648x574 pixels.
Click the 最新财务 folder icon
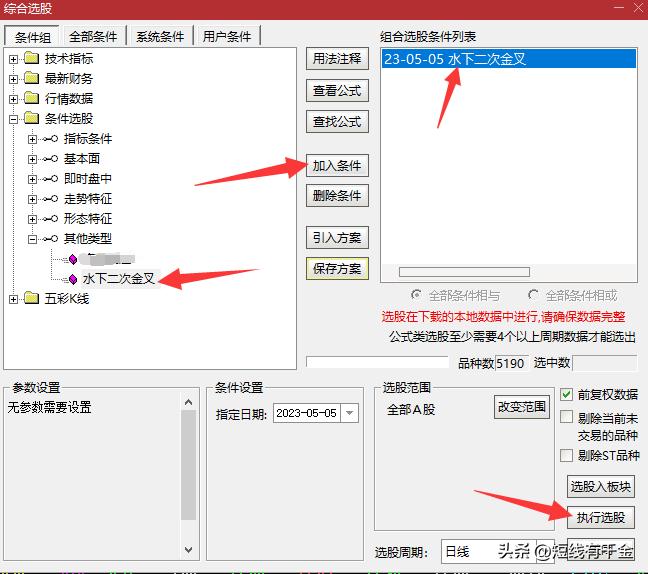tap(31, 78)
